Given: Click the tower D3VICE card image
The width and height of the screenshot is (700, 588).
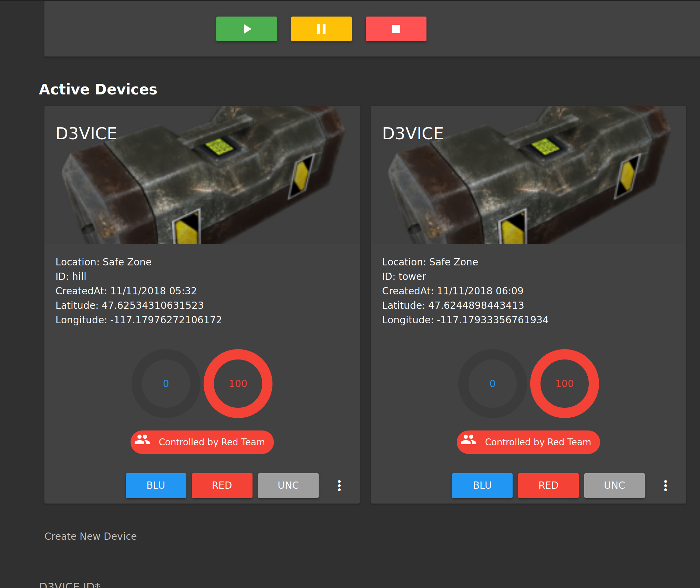Looking at the screenshot, I should coord(528,175).
